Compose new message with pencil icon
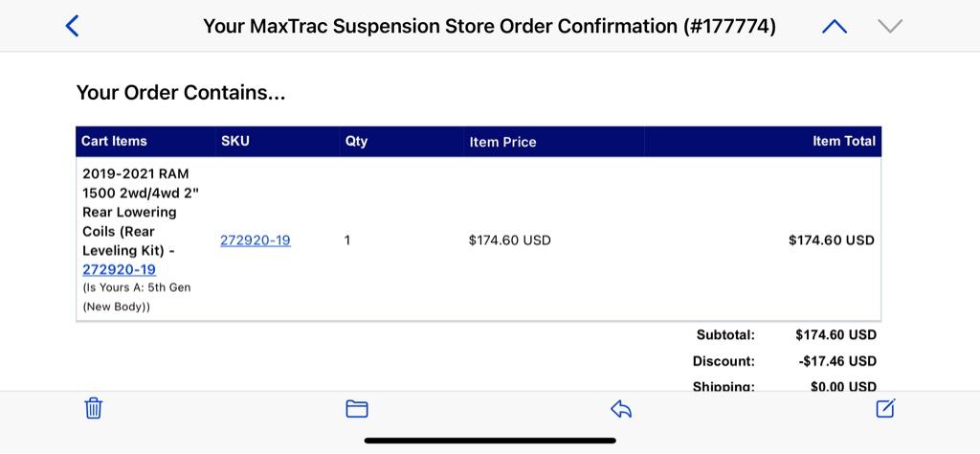This screenshot has height=454, width=980. click(885, 408)
